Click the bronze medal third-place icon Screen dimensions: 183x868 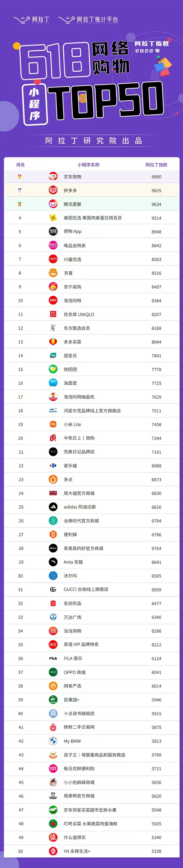click(19, 204)
